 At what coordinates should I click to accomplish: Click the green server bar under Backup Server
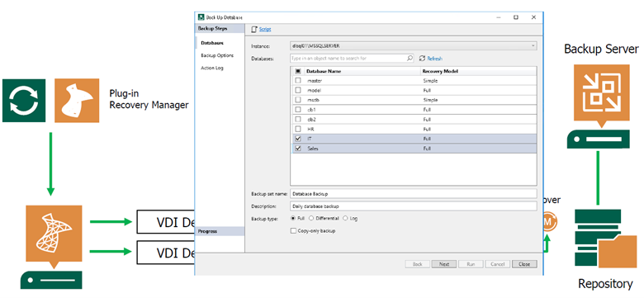click(599, 140)
